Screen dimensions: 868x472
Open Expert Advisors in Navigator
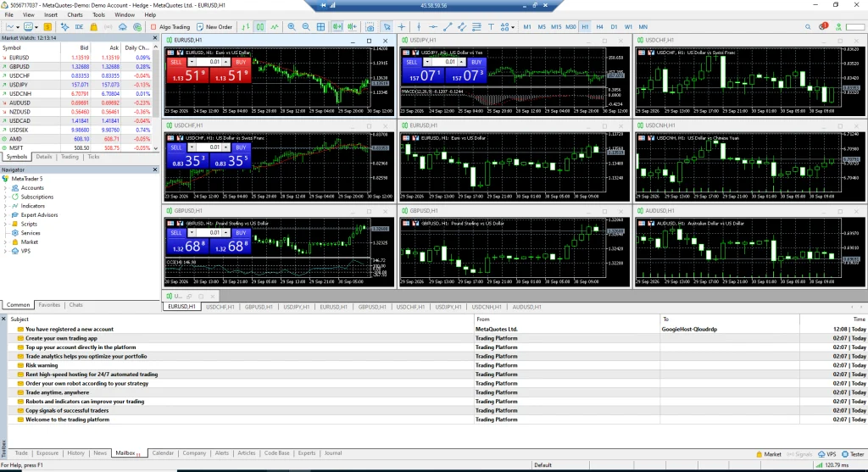[x=39, y=214]
